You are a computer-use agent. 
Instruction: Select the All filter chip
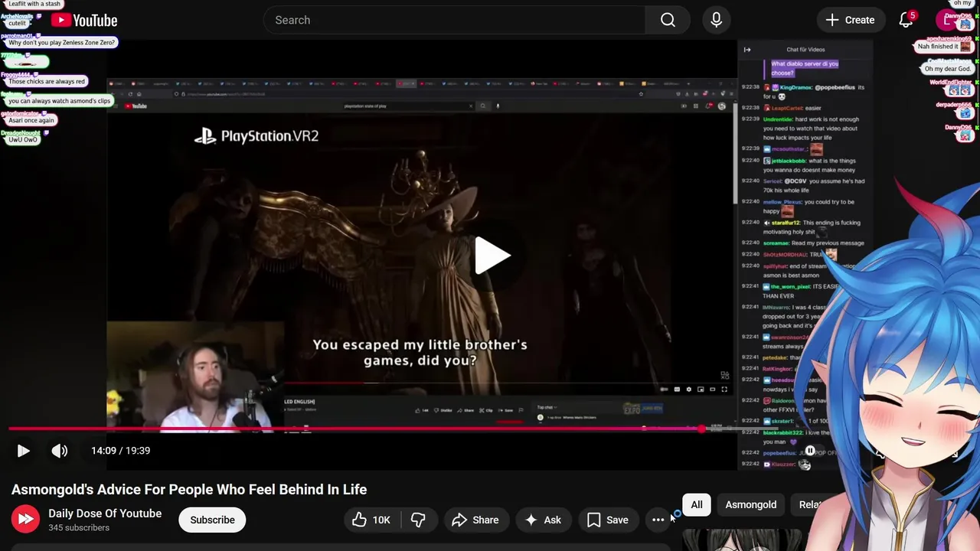[697, 504]
